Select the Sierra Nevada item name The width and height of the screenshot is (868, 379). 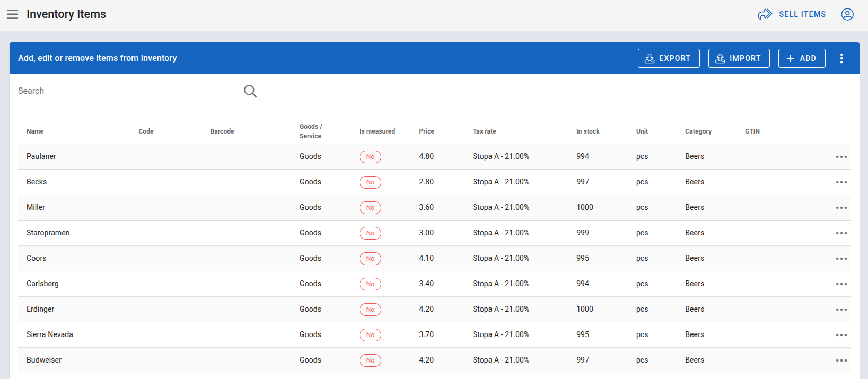tap(50, 334)
